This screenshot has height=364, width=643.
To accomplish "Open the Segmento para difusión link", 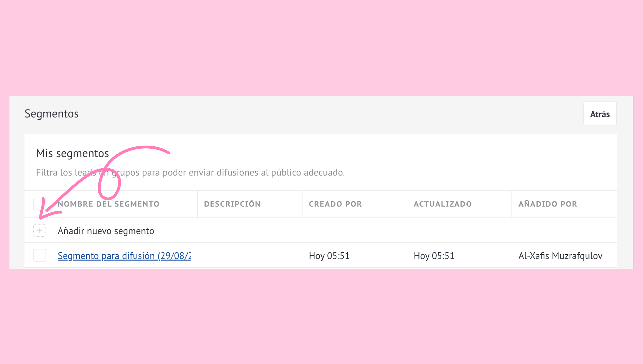I will coord(124,256).
